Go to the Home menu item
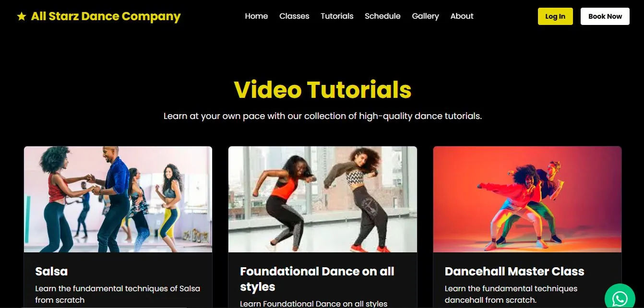The width and height of the screenshot is (644, 308). pyautogui.click(x=256, y=16)
